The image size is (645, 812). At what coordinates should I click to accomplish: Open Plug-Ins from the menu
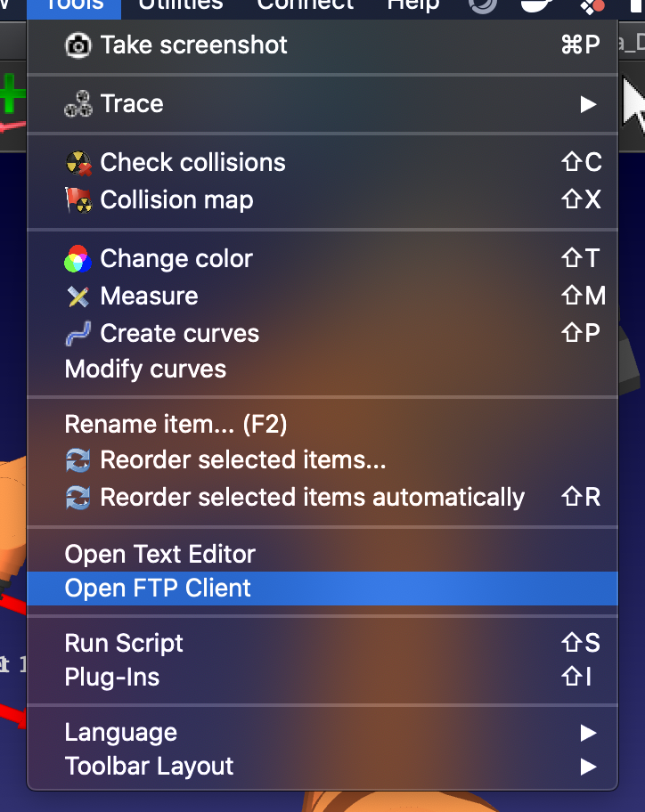click(x=112, y=678)
